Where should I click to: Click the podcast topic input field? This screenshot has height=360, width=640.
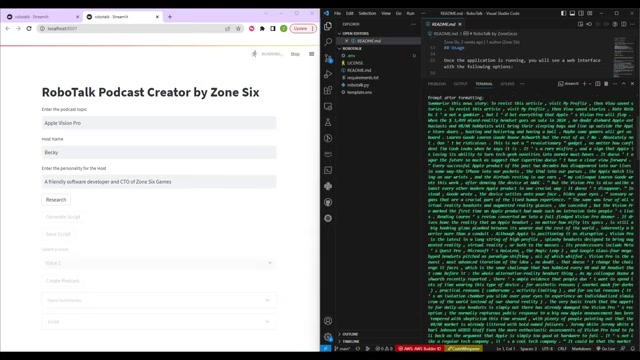(159, 123)
